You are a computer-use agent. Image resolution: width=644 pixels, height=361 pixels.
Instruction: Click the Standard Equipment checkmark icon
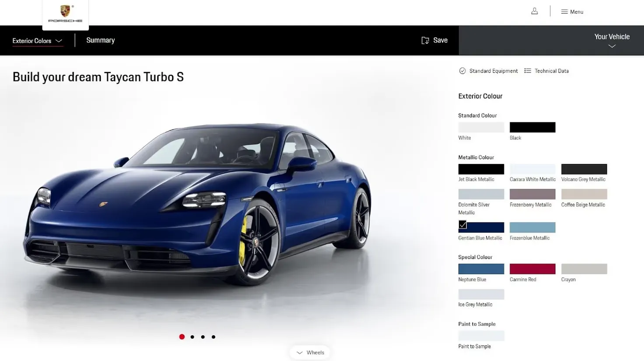462,71
